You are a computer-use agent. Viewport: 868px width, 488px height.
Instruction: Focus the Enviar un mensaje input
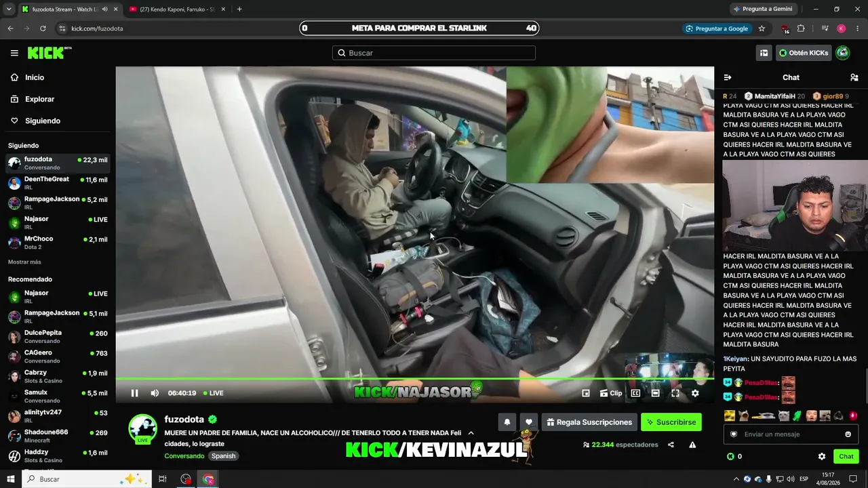(791, 434)
